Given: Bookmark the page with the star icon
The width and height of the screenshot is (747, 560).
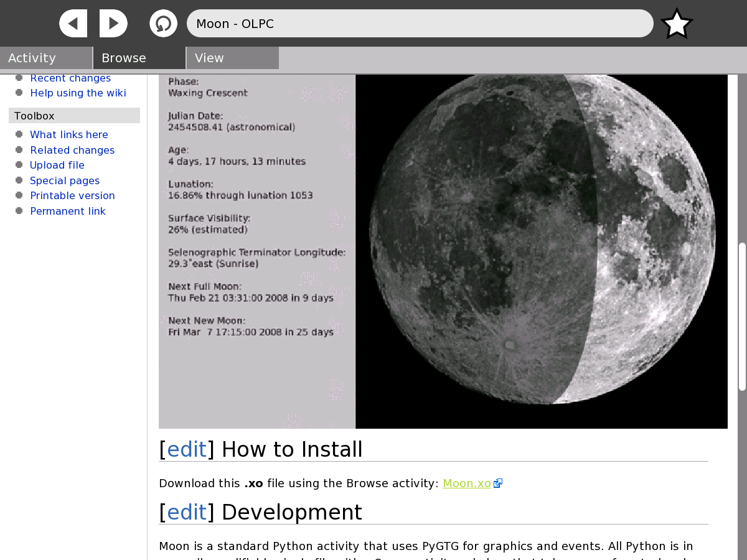Looking at the screenshot, I should tap(677, 24).
